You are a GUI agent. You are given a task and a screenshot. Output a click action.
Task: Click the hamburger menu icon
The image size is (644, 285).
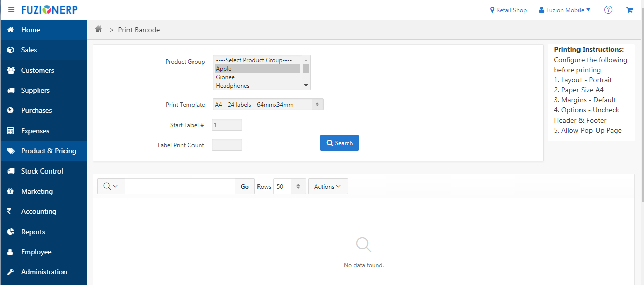click(11, 10)
